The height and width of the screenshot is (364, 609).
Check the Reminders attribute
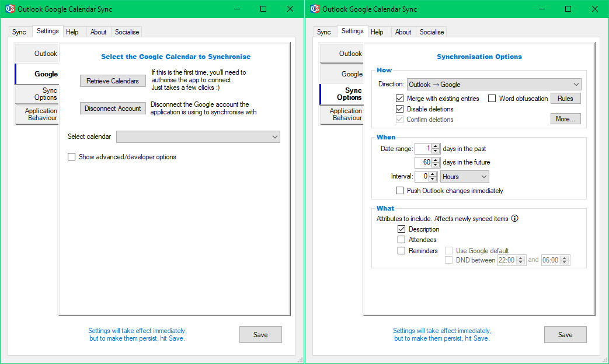coord(401,250)
